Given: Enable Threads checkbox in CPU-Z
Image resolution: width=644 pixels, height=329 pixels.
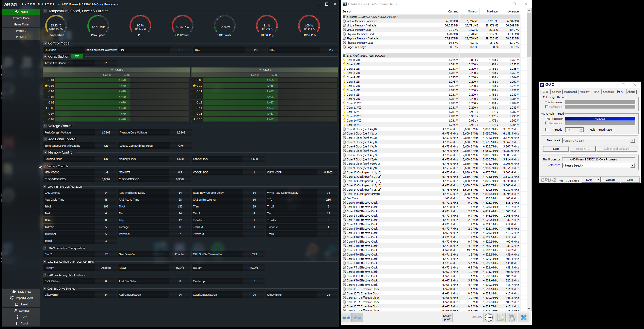Looking at the screenshot, I should 547,130.
